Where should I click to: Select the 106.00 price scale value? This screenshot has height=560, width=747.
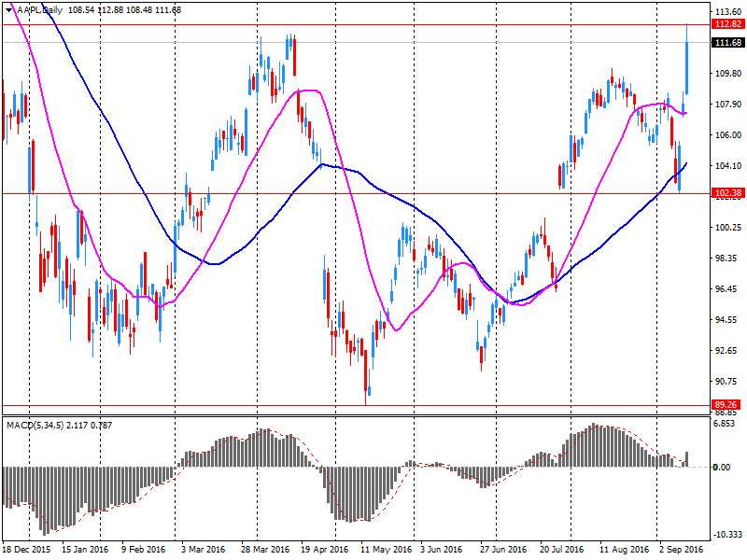(728, 135)
